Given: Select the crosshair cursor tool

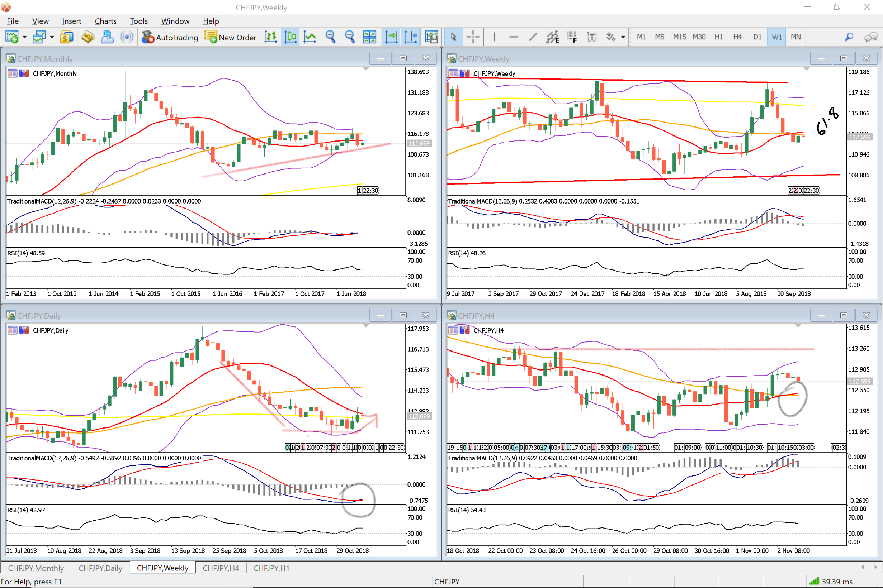Looking at the screenshot, I should [473, 37].
